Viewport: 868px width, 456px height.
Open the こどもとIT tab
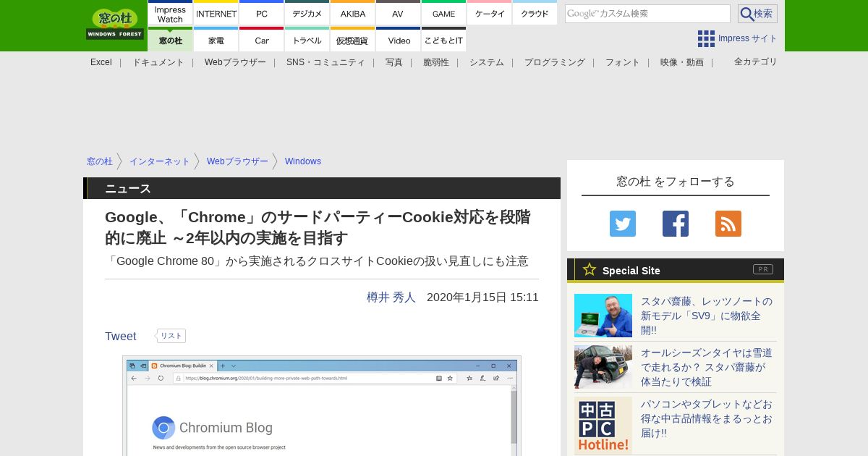tap(443, 39)
